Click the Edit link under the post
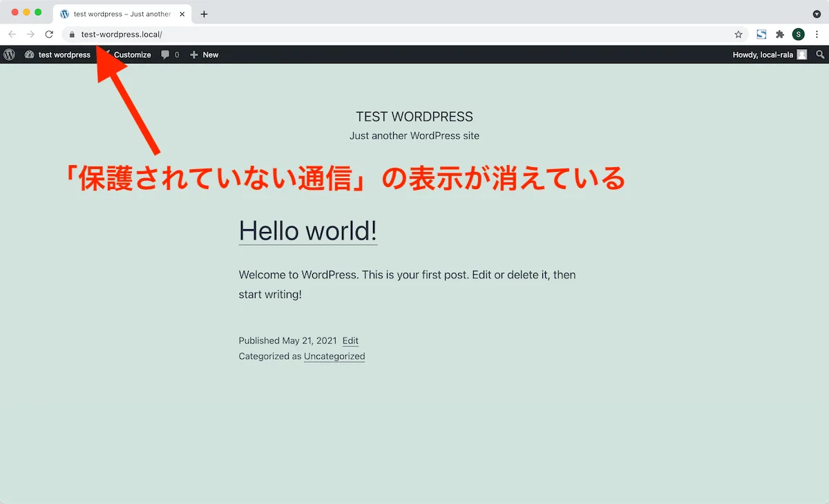Viewport: 829px width, 504px height. 350,340
